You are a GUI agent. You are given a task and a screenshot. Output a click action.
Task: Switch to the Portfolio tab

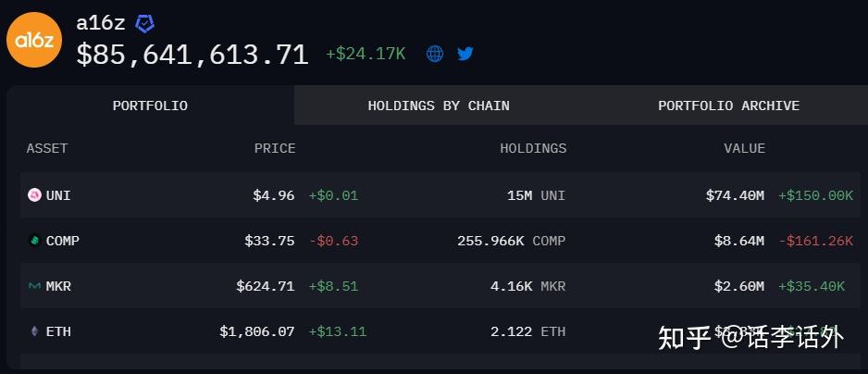click(x=150, y=106)
